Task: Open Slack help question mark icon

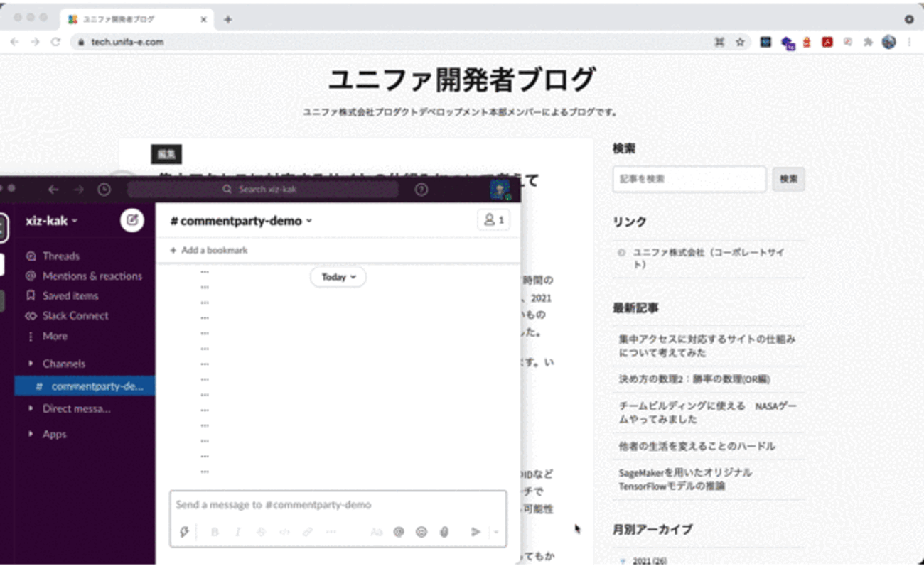Action: (421, 190)
